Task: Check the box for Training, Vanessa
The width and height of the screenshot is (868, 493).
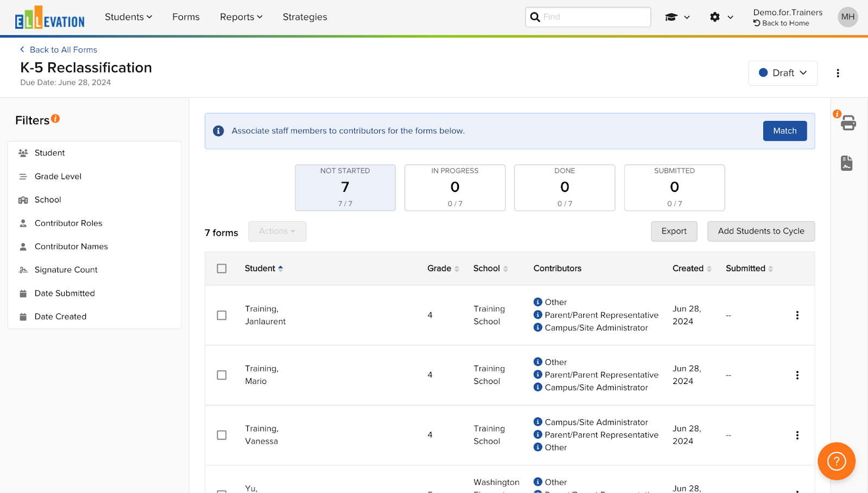Action: coord(221,435)
